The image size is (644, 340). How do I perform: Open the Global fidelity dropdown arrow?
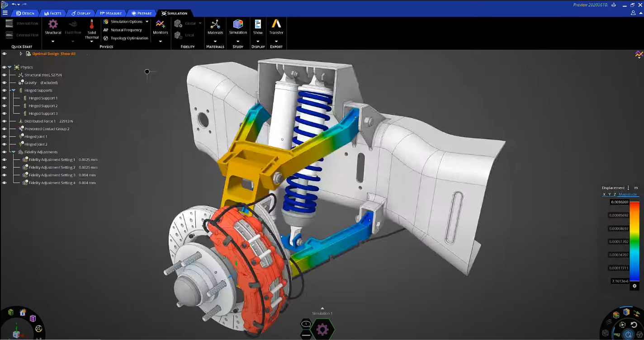tap(200, 24)
